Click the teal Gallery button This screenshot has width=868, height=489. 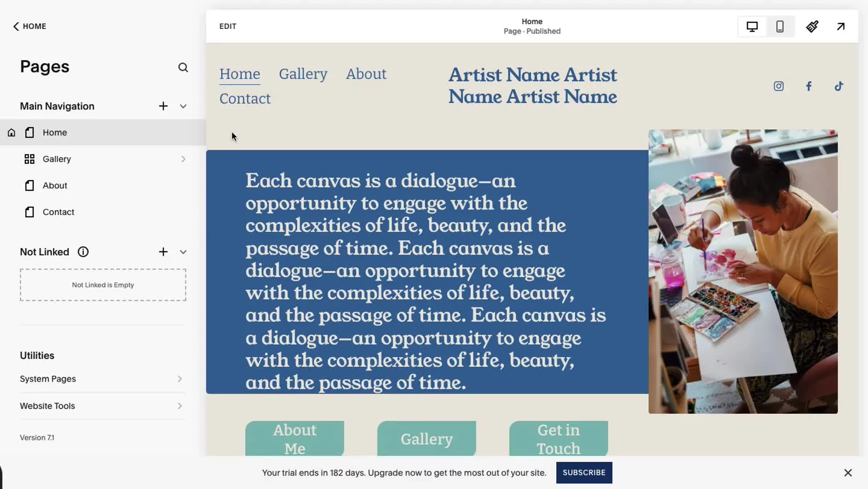tap(427, 439)
